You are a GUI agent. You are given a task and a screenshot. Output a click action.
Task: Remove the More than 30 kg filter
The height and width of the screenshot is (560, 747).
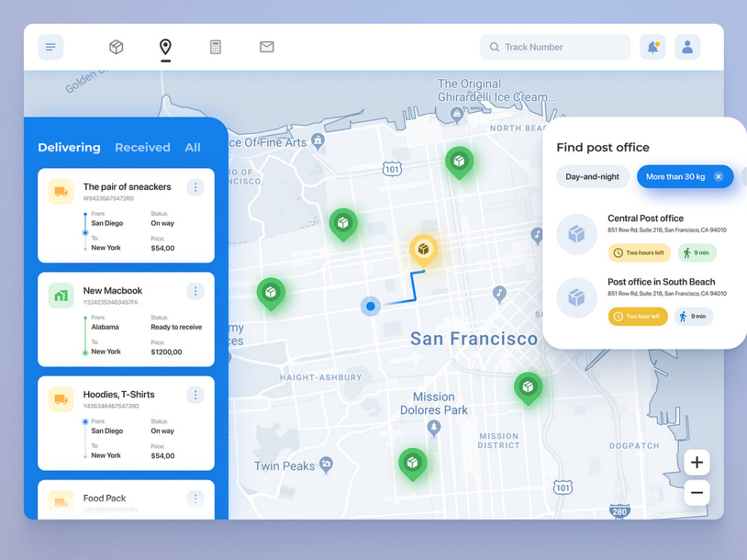pos(719,177)
